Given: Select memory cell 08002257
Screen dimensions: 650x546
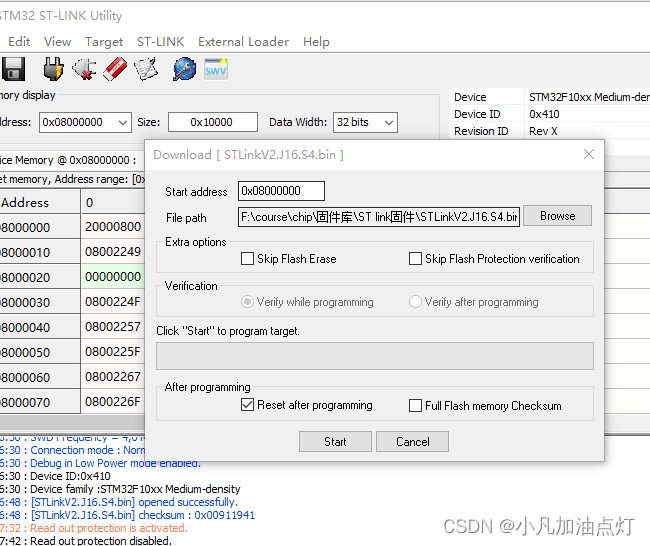Looking at the screenshot, I should 113,327.
